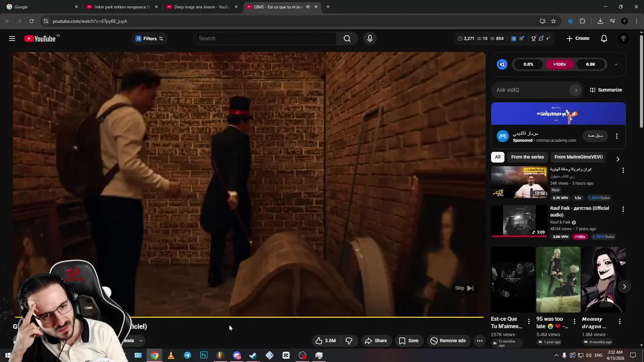
Task: Select the From the series chip
Action: click(527, 157)
